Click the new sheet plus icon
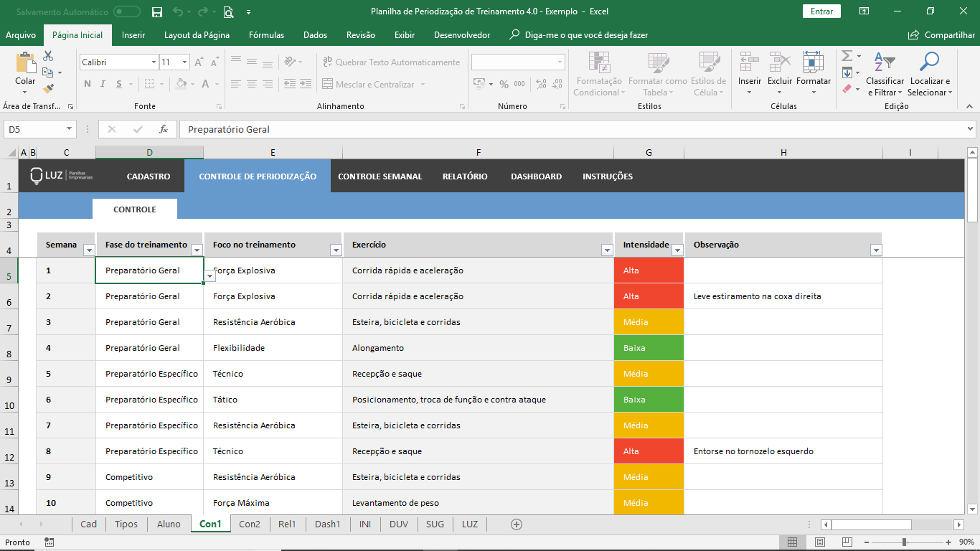The height and width of the screenshot is (551, 980). 516,524
